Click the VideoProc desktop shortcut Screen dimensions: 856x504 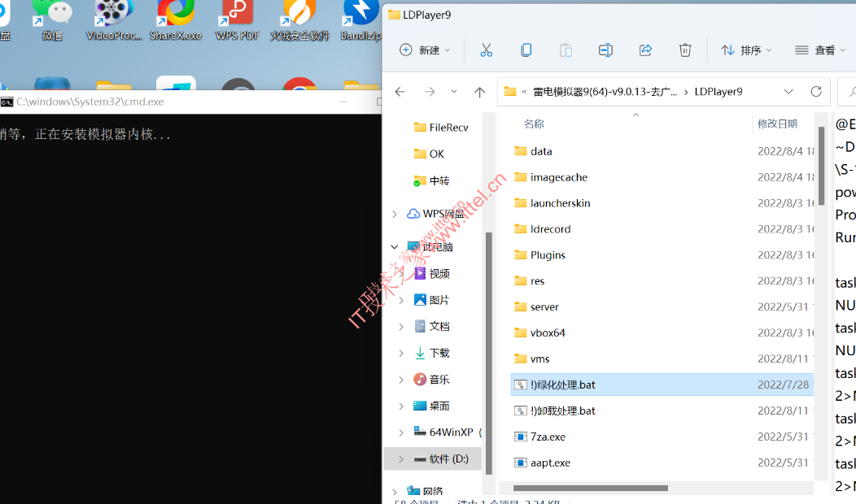tap(114, 20)
